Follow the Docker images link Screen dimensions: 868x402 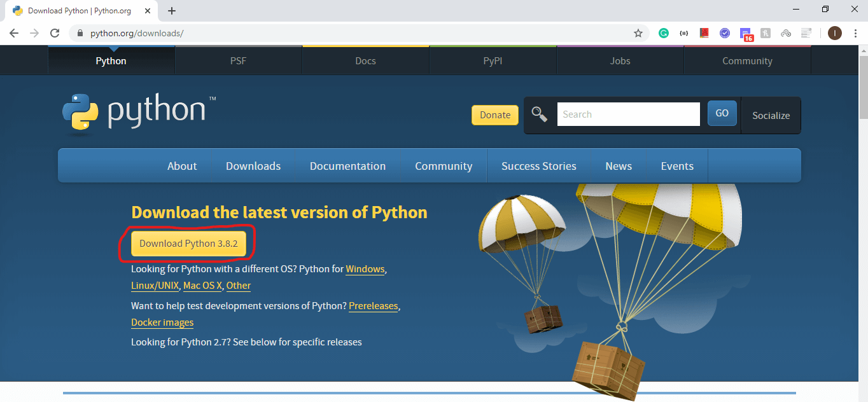pos(162,322)
